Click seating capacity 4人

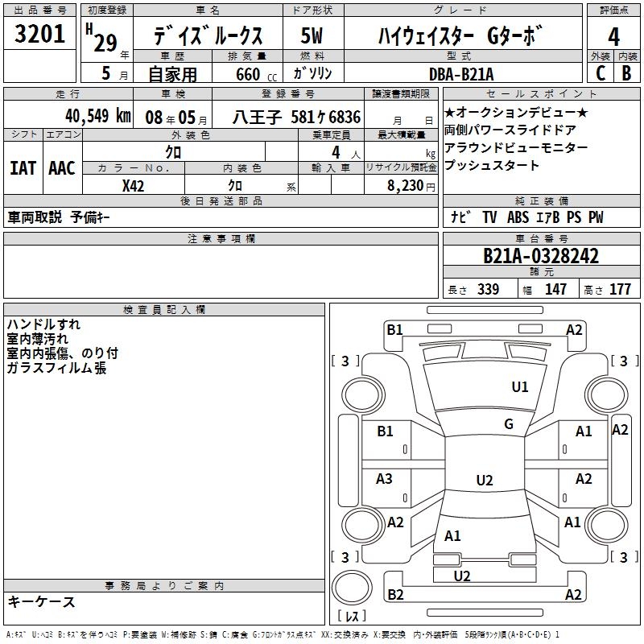[345, 153]
